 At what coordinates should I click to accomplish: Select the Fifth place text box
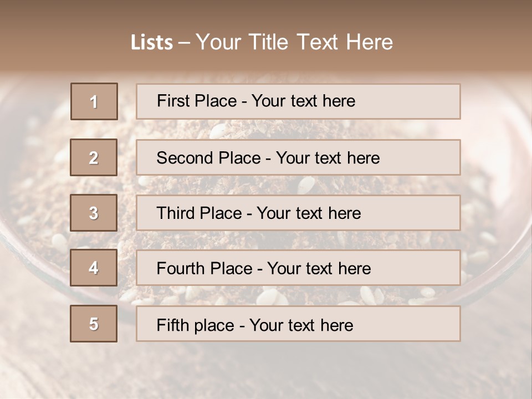click(x=298, y=324)
